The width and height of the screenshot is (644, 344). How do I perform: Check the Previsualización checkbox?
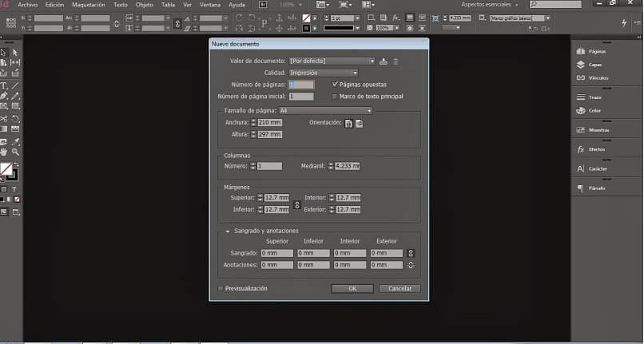click(x=221, y=289)
